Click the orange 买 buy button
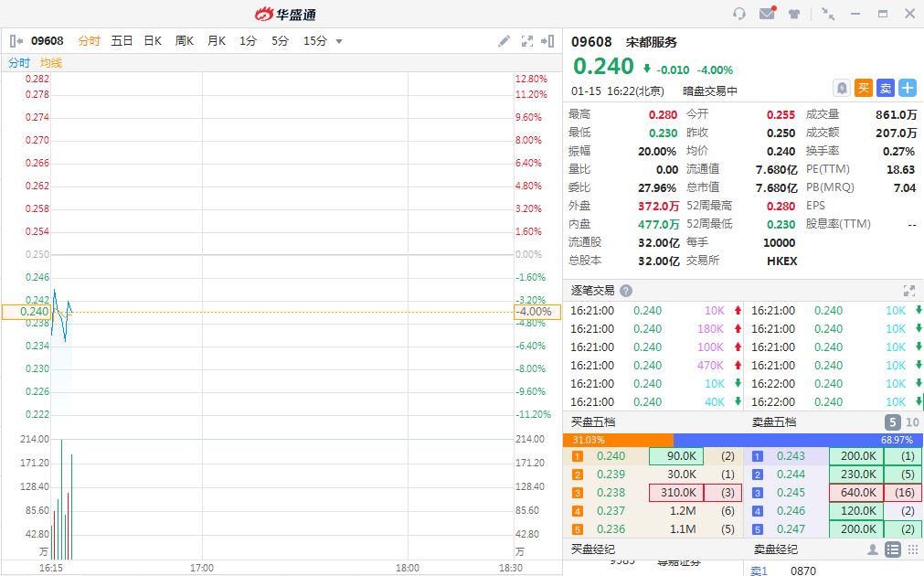 [x=864, y=88]
